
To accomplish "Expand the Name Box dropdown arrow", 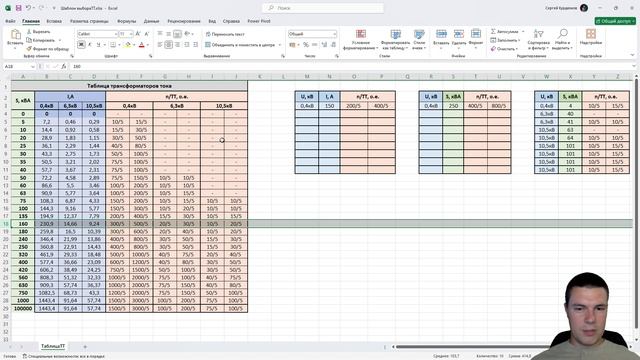I will [32, 66].
